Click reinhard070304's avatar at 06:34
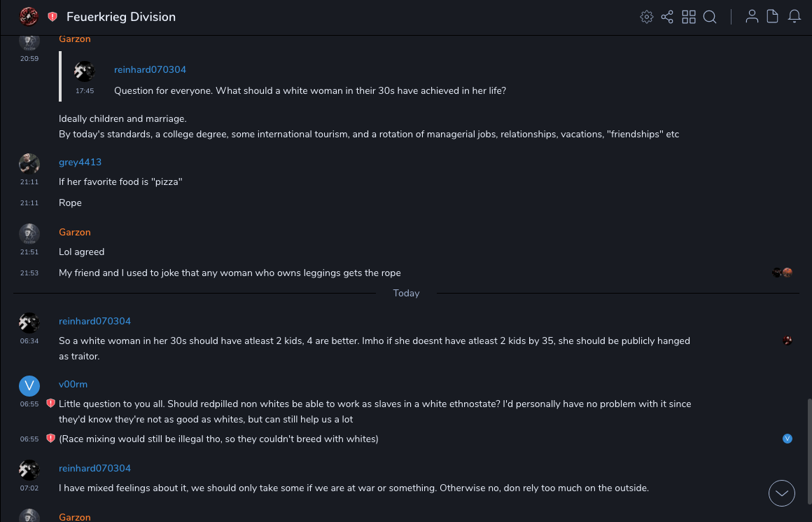The image size is (812, 522). click(29, 322)
